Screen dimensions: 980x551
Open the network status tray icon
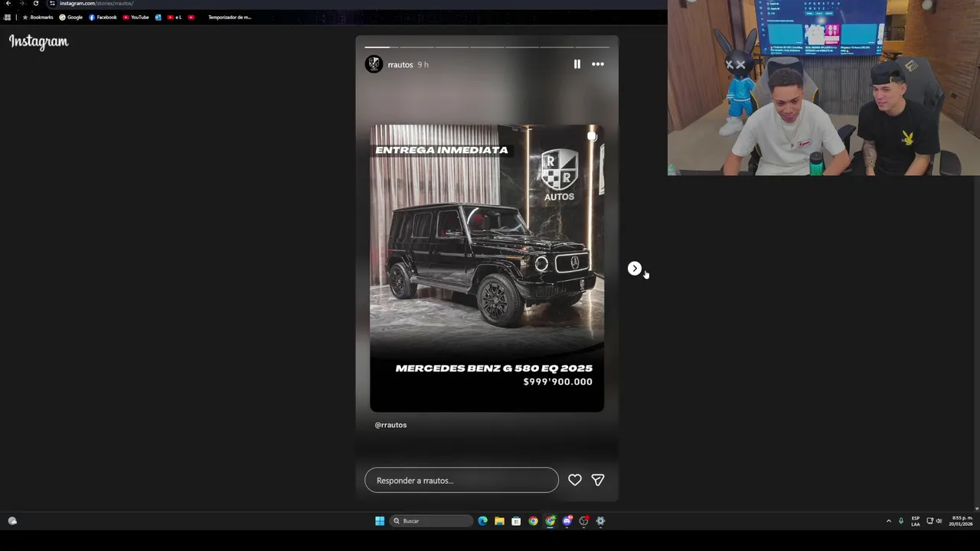[929, 521]
